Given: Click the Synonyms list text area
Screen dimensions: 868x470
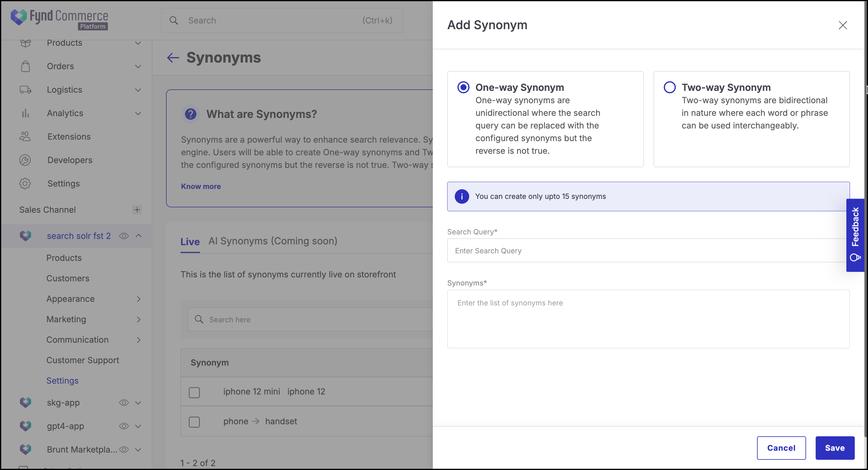Looking at the screenshot, I should (648, 319).
